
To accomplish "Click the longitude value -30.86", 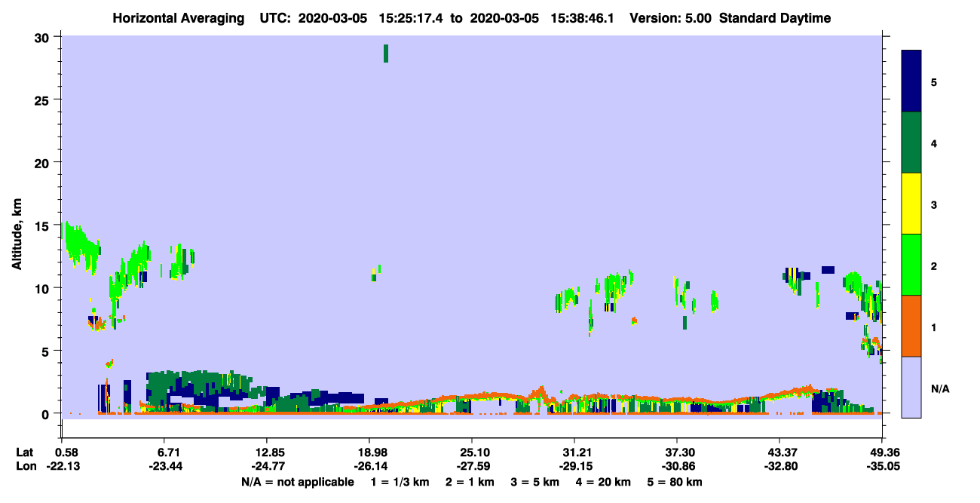I will point(677,466).
